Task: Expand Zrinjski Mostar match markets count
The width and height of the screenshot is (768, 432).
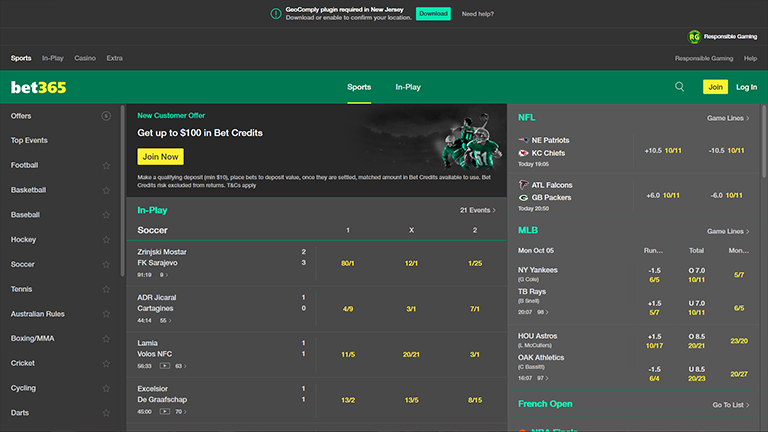Action: (164, 275)
